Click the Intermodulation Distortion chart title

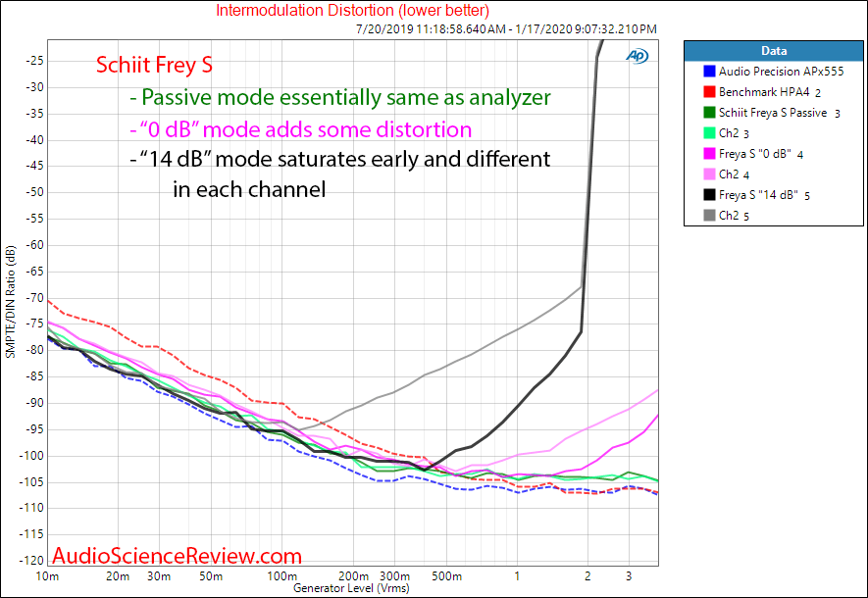(353, 11)
